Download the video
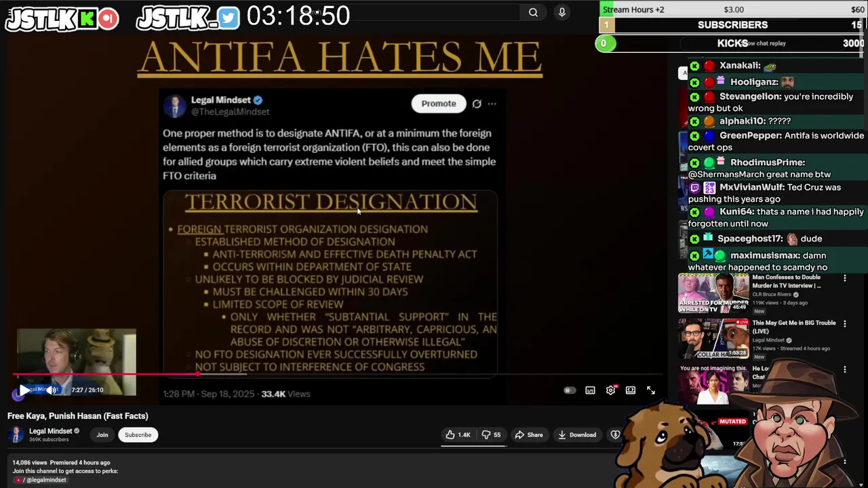Image resolution: width=868 pixels, height=488 pixels. (577, 435)
